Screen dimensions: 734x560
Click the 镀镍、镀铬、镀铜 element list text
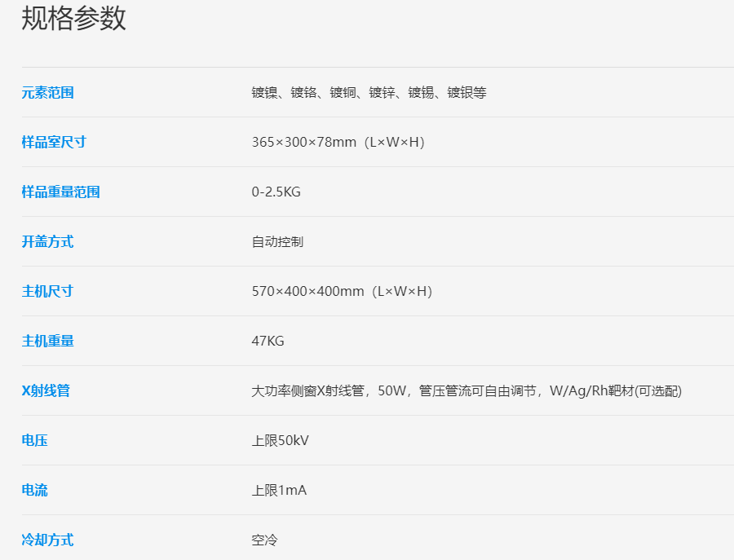click(x=369, y=93)
